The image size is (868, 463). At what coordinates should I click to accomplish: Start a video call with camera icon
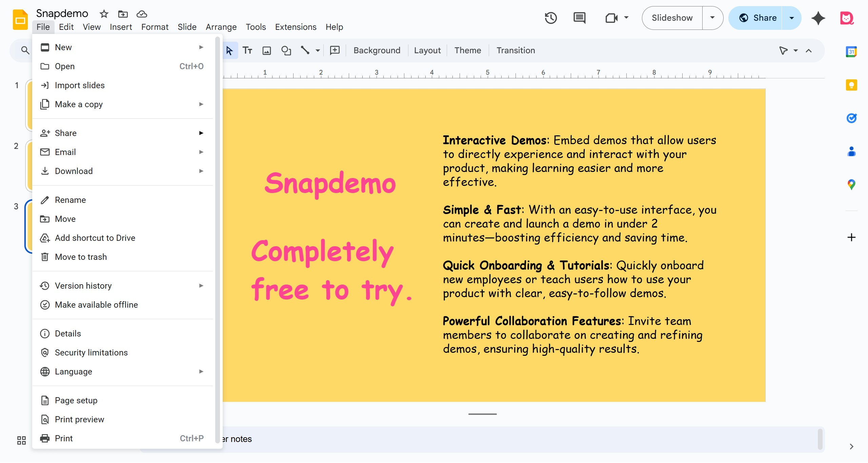pyautogui.click(x=611, y=18)
